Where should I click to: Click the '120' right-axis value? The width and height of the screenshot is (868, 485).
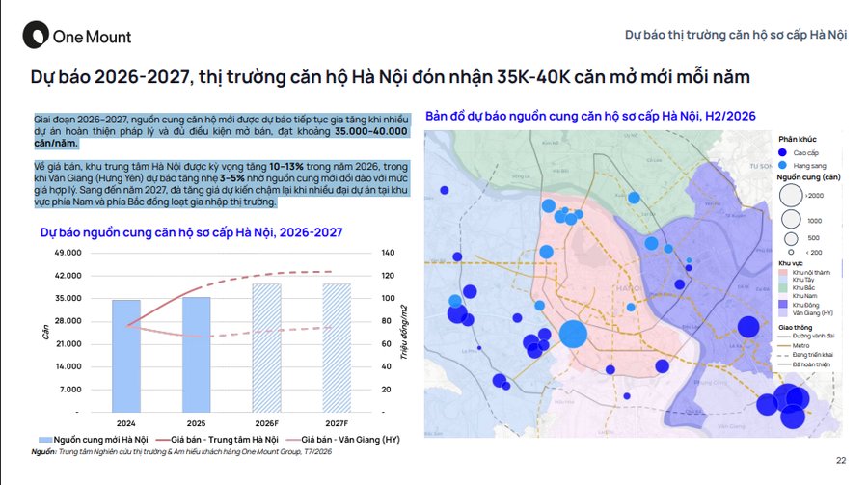[388, 275]
